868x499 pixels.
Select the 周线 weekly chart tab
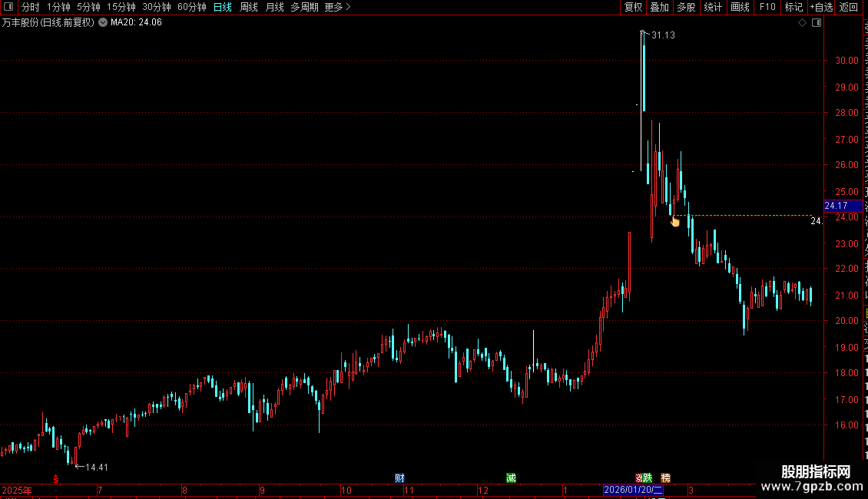(249, 7)
